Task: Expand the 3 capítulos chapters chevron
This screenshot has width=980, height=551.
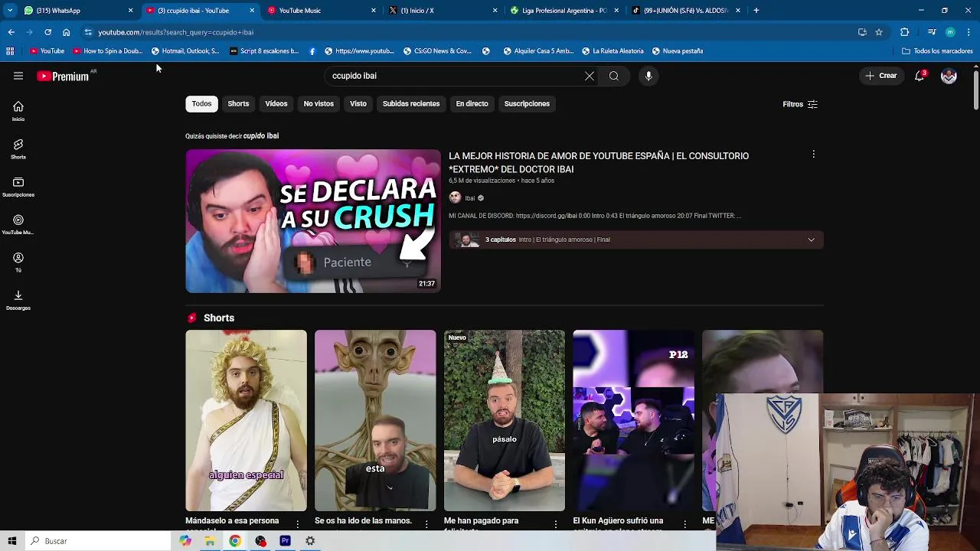Action: point(812,240)
